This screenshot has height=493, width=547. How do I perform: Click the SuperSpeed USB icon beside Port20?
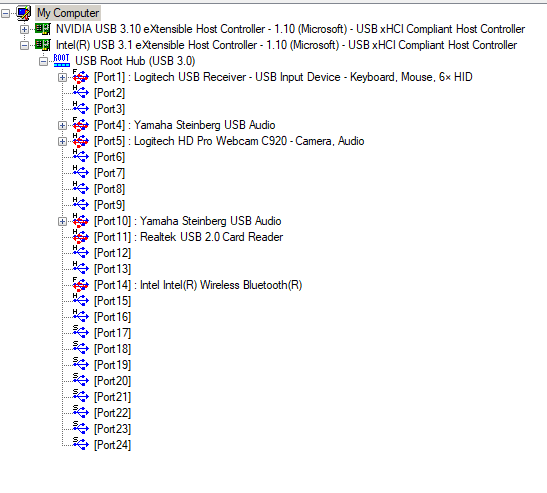coord(81,380)
